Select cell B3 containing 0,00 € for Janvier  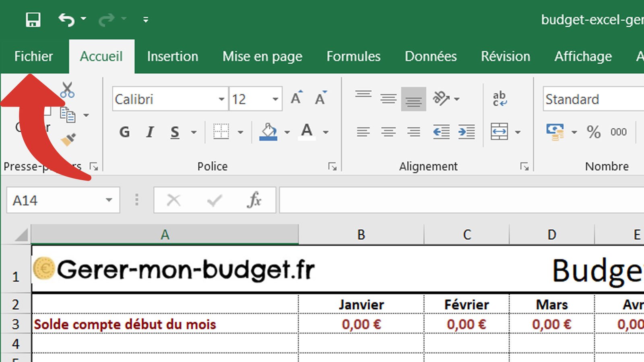(361, 324)
